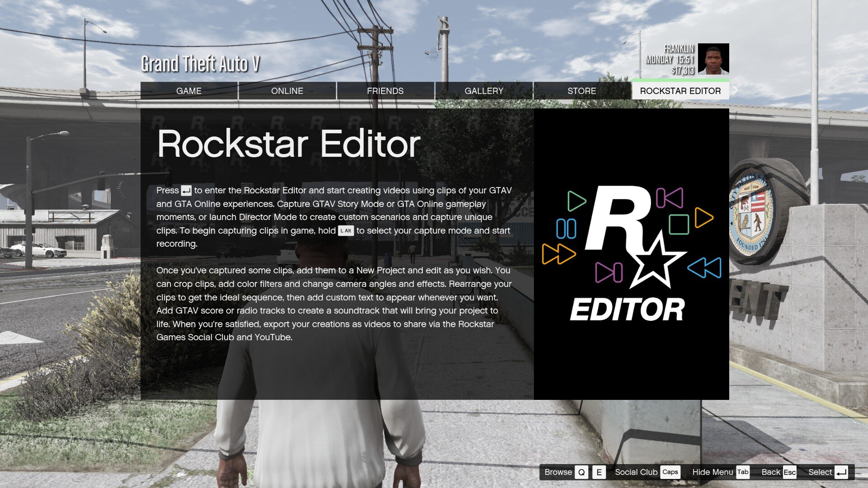868x488 pixels.
Task: Click Franklin's character portrait
Action: tap(713, 59)
